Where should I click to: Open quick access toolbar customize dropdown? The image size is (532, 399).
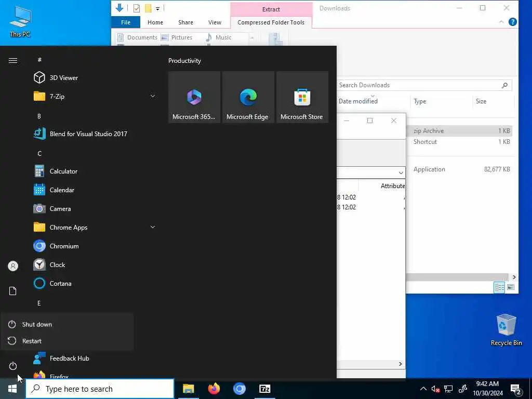(158, 8)
